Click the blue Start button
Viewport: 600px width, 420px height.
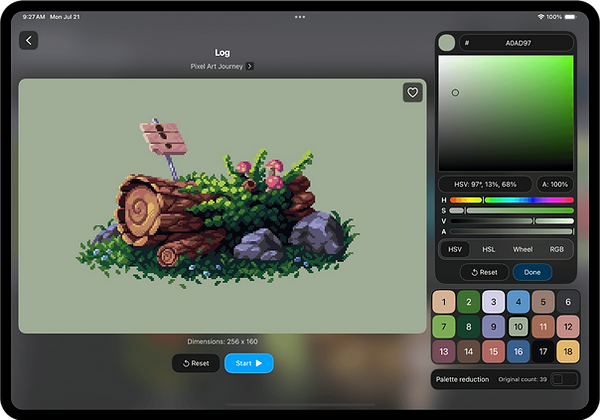pyautogui.click(x=249, y=363)
